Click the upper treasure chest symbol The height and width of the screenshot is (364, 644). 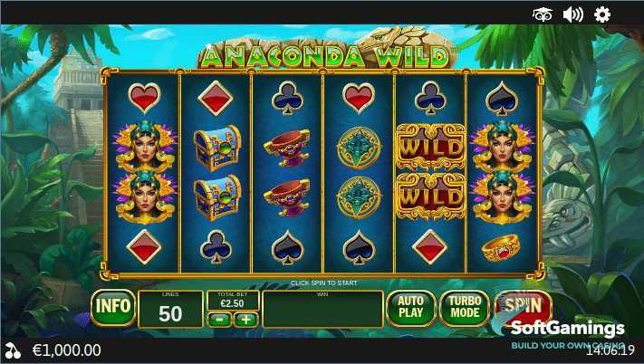click(216, 148)
